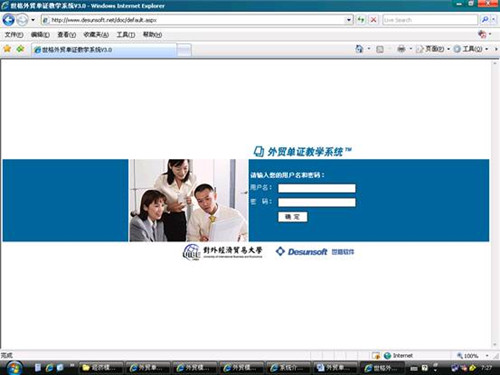Click the red Stop loading icon

373,20
